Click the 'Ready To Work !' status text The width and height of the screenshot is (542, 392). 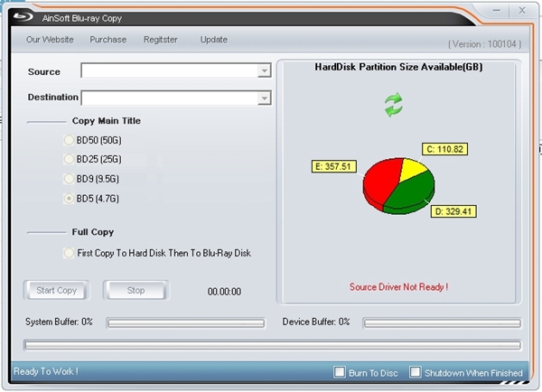[46, 371]
